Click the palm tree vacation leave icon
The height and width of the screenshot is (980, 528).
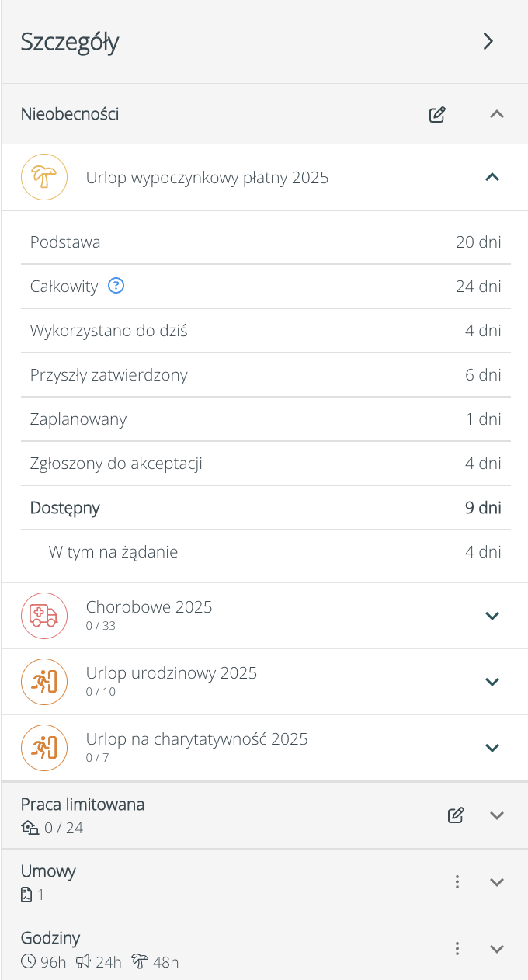point(43,178)
